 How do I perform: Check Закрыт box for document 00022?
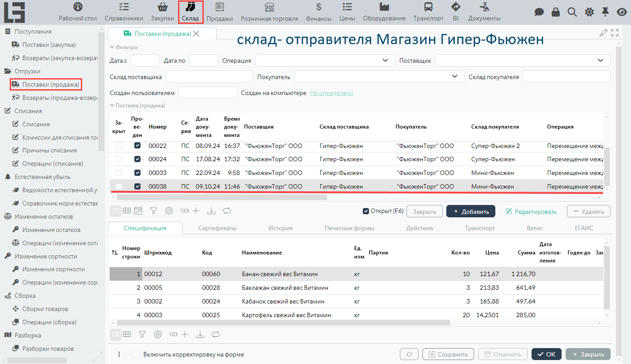click(x=119, y=146)
